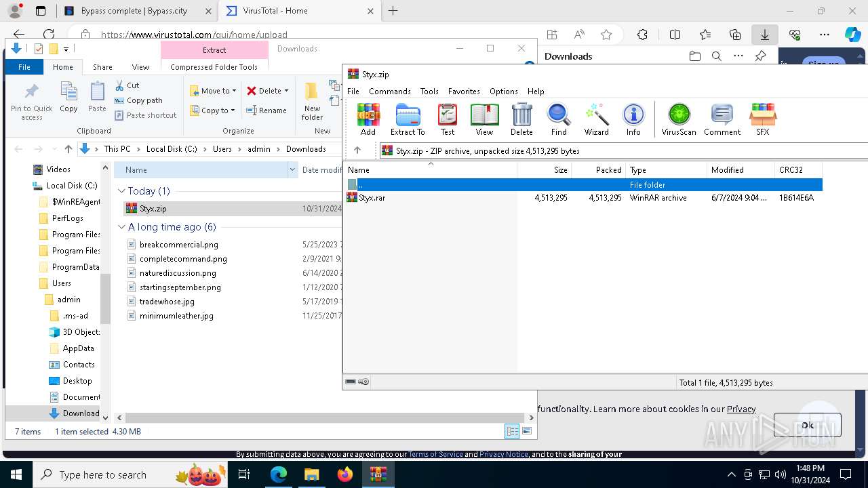The height and width of the screenshot is (488, 868).
Task: Open WinRAR Favorites menu
Action: (464, 91)
